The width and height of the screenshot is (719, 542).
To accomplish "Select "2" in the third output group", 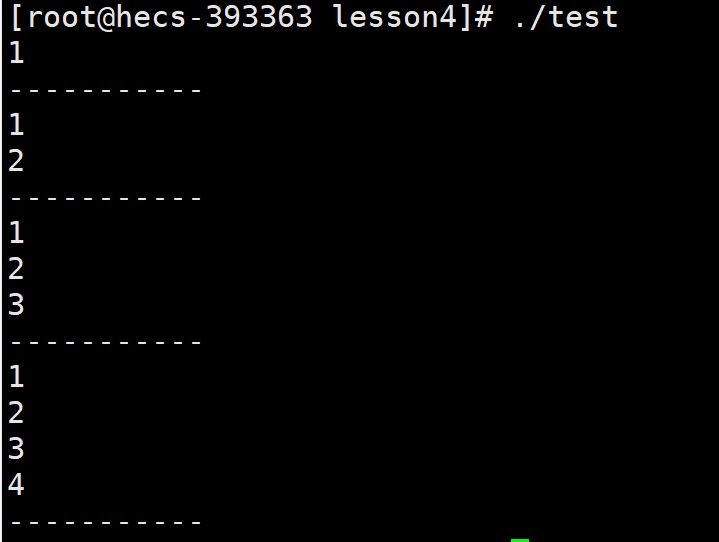I will pos(16,269).
